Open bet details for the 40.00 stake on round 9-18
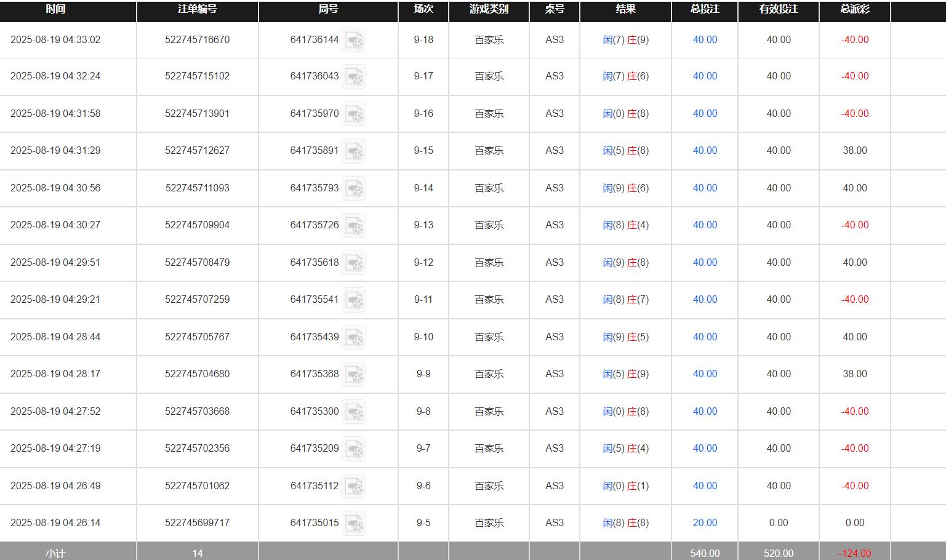The width and height of the screenshot is (946, 560). pyautogui.click(x=705, y=40)
